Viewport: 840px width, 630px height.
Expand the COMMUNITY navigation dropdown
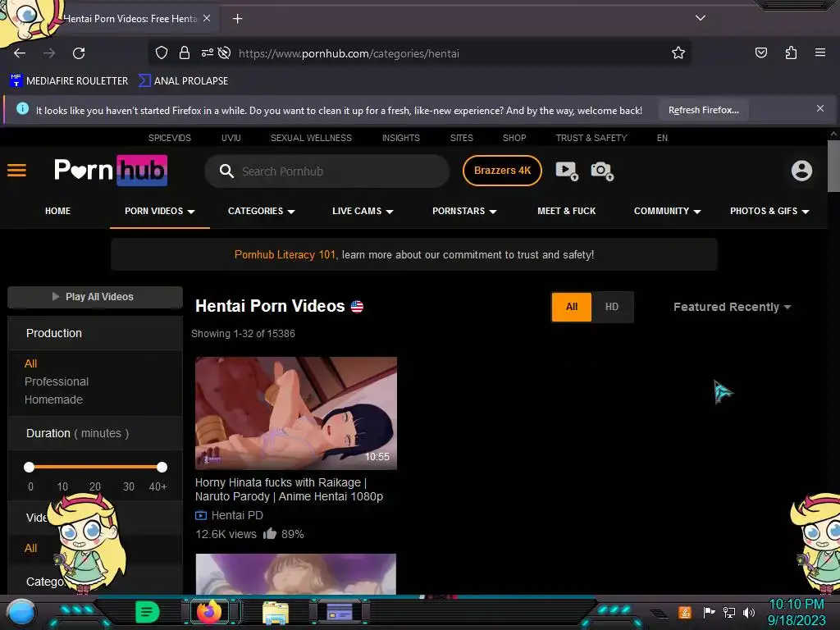[x=668, y=211]
